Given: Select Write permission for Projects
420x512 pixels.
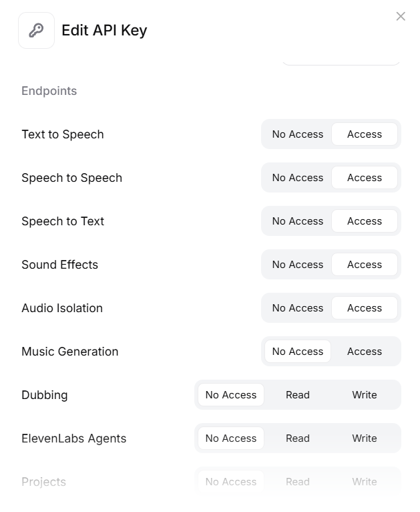Looking at the screenshot, I should (x=365, y=482).
